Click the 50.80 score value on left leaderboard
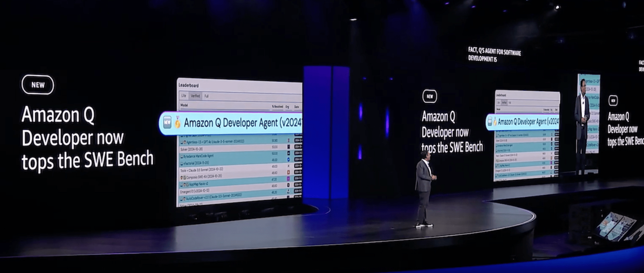Screen dimensions: 644x273 (274, 140)
